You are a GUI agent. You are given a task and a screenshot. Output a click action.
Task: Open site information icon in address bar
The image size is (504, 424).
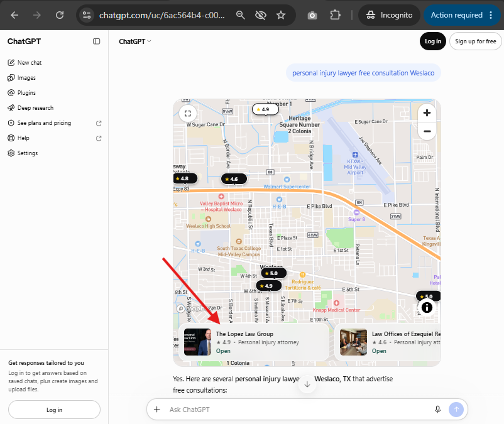coord(87,15)
